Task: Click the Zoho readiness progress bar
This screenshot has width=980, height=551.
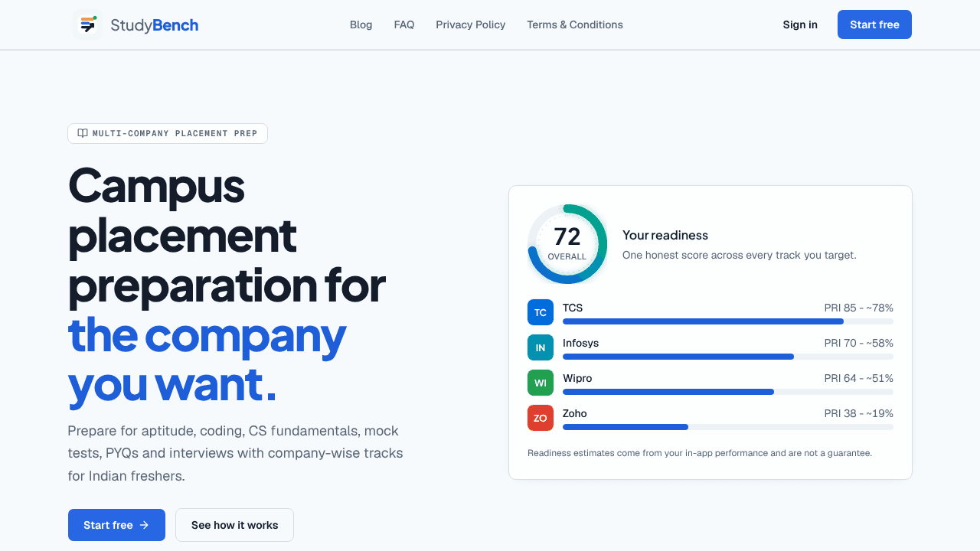Action: 728,427
